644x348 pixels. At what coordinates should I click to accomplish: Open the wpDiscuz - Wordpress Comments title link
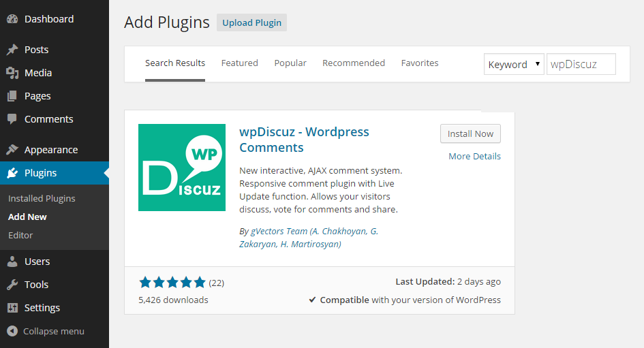pyautogui.click(x=304, y=140)
